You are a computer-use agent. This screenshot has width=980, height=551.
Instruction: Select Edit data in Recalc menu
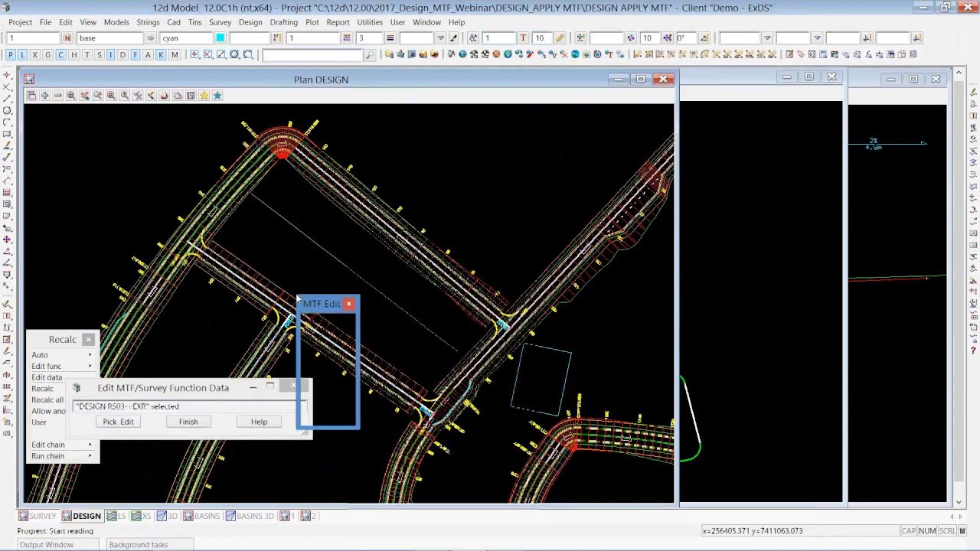[47, 377]
